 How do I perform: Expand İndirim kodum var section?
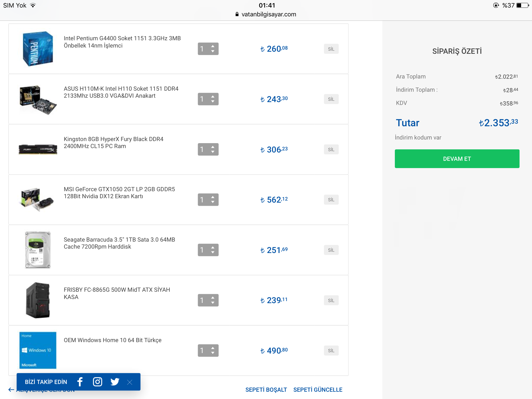[418, 137]
